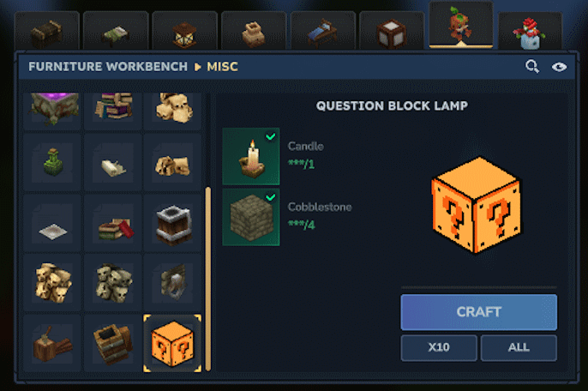Viewport: 588px width, 391px height.
Task: Select the Question Block Lamp recipe
Action: tap(172, 343)
